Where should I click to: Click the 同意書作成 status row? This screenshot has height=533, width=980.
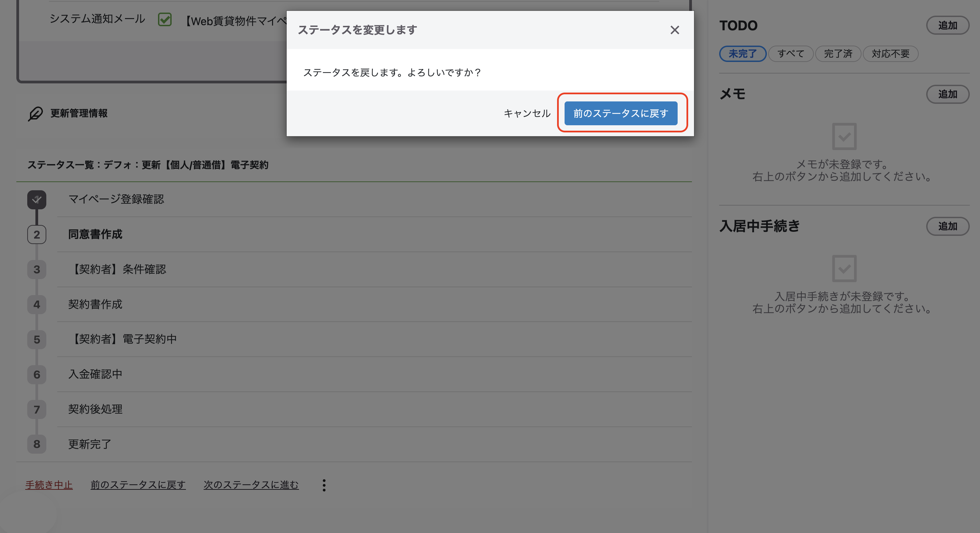374,235
